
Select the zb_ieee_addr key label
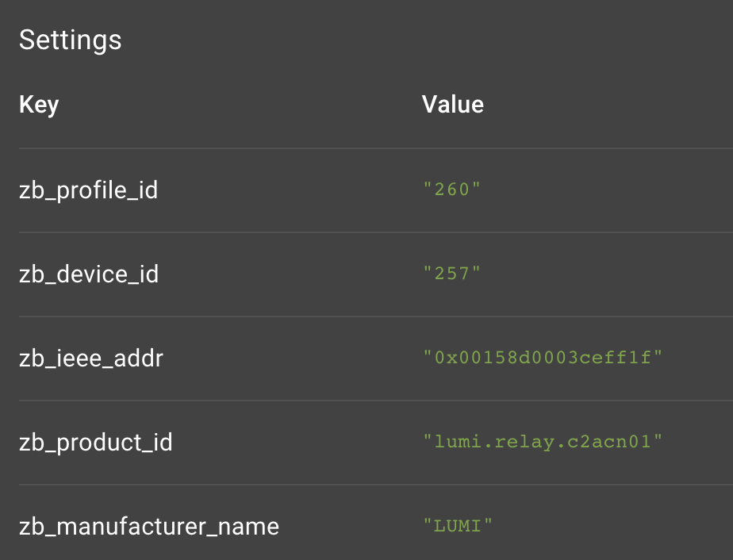point(91,359)
